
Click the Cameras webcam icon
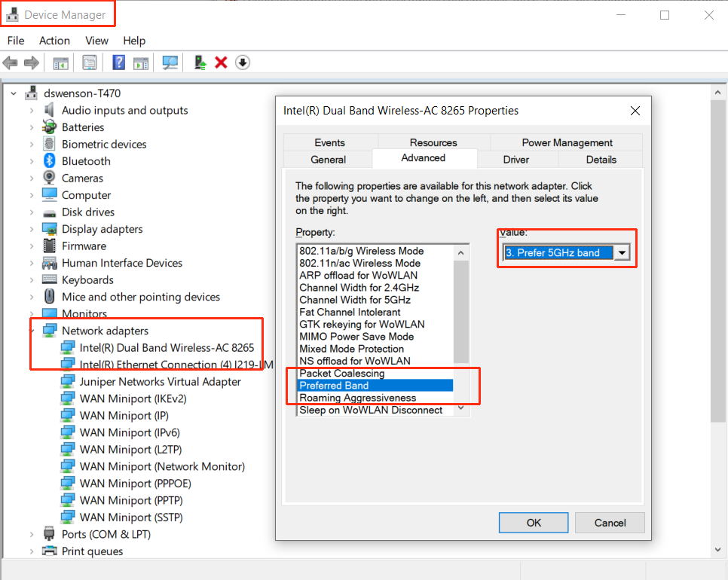coord(49,178)
